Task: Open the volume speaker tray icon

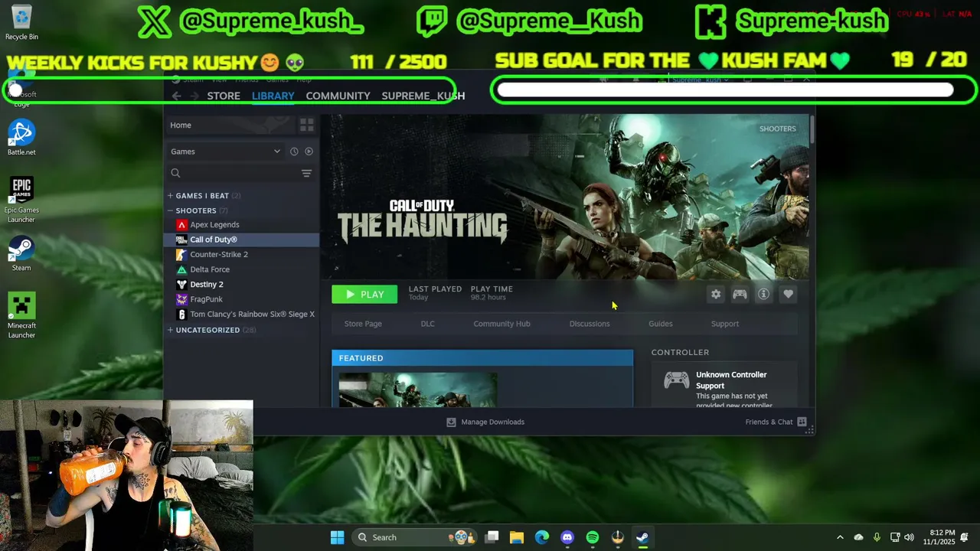Action: 909,537
